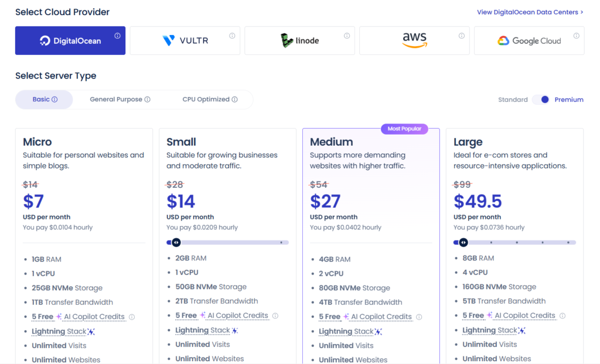Choose the Linode provider logo
This screenshot has height=364, width=600.
(x=299, y=40)
